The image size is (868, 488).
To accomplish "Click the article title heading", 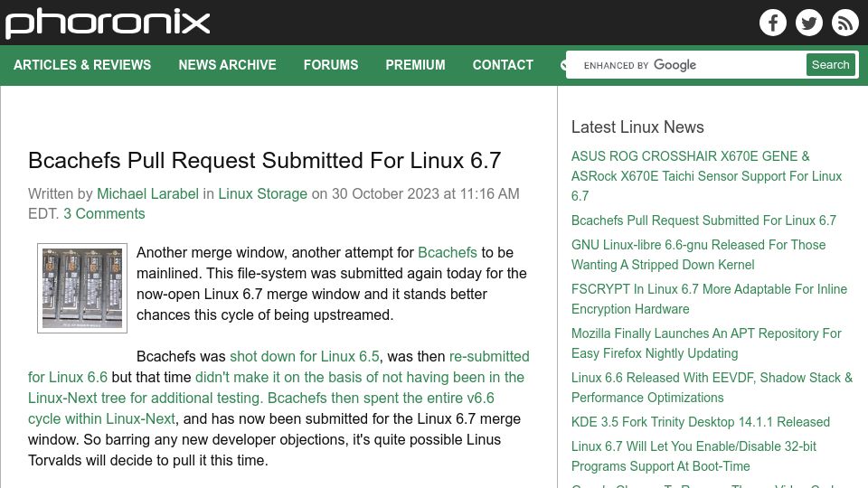I will click(265, 161).
